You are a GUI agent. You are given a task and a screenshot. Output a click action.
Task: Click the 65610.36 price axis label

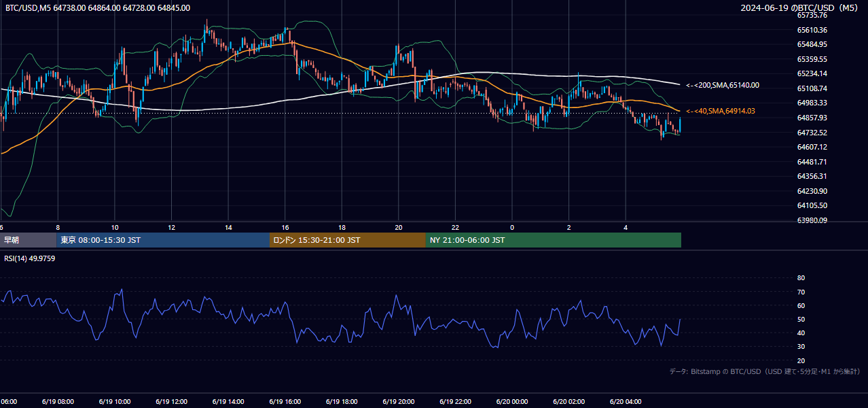coord(812,30)
